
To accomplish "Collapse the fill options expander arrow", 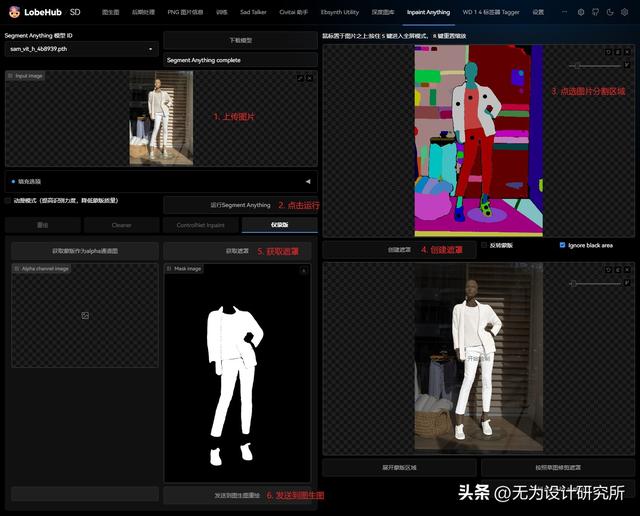I will (308, 181).
